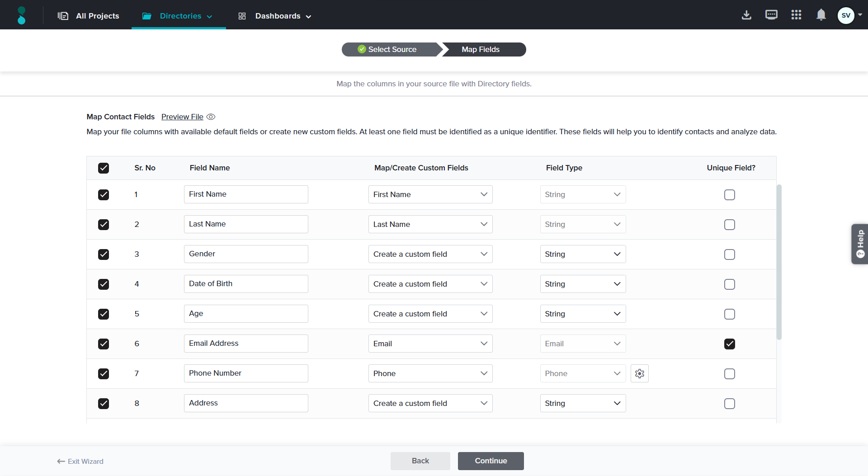Open the Directories menu
868x476 pixels.
click(178, 16)
